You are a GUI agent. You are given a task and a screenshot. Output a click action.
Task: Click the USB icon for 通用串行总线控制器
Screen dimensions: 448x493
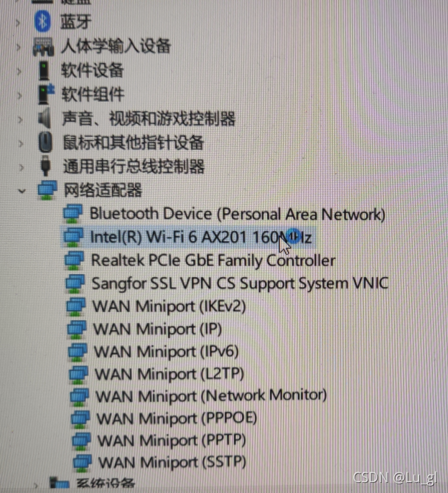[x=46, y=165]
